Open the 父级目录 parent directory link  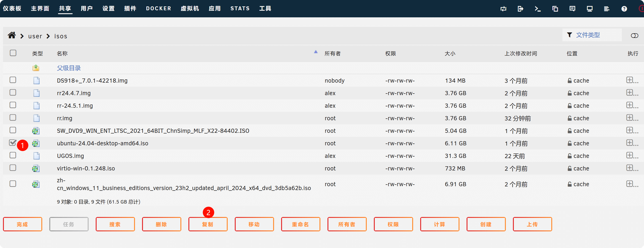tap(69, 68)
